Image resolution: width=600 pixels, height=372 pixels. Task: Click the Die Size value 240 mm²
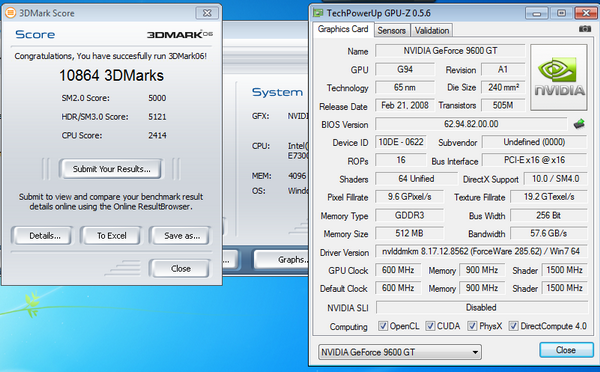pos(503,87)
